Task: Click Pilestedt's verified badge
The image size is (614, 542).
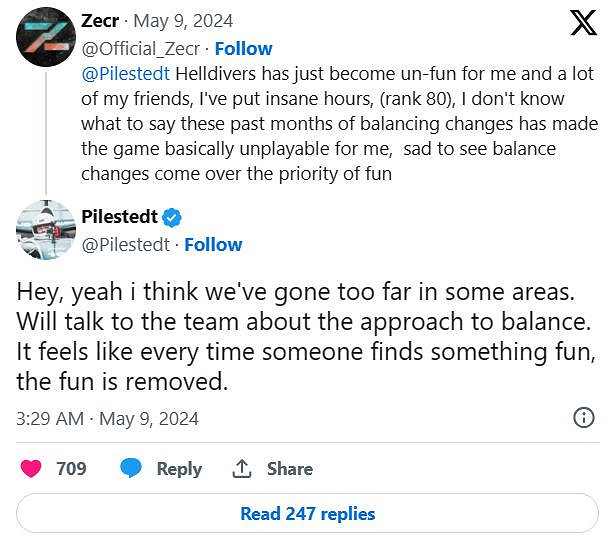Action: 172,218
